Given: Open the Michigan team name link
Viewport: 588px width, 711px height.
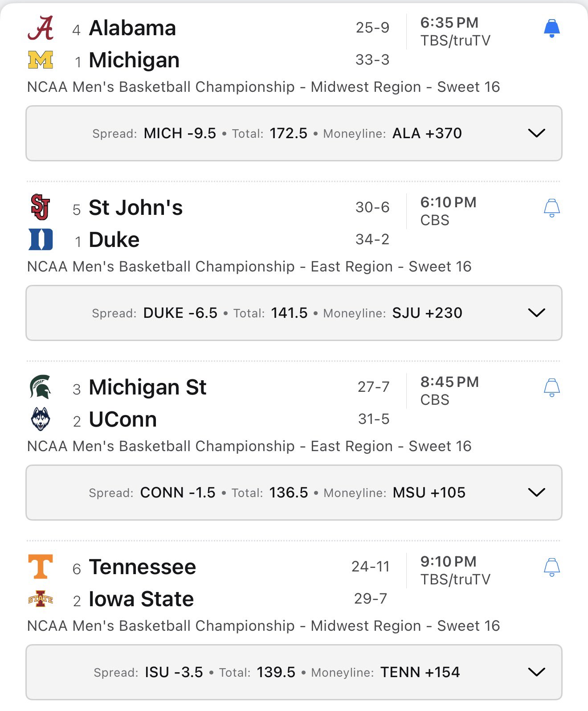Looking at the screenshot, I should [134, 60].
